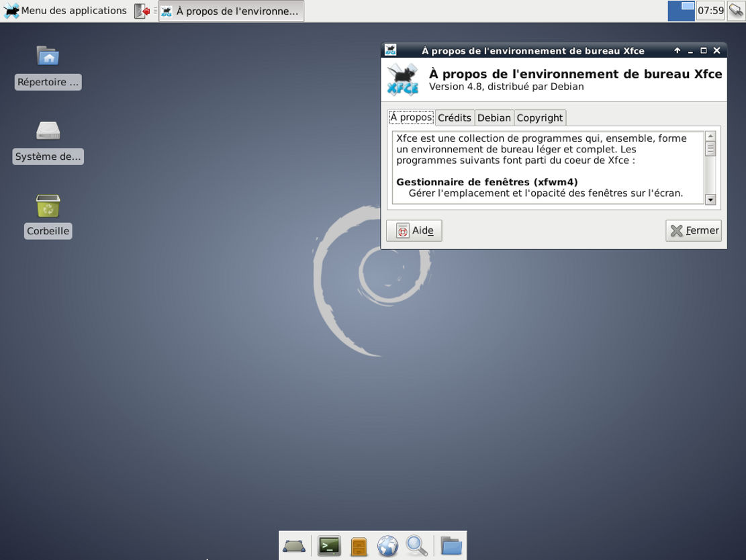The image size is (746, 560).
Task: Click the scrollbar thumb in the description area
Action: pos(710,149)
